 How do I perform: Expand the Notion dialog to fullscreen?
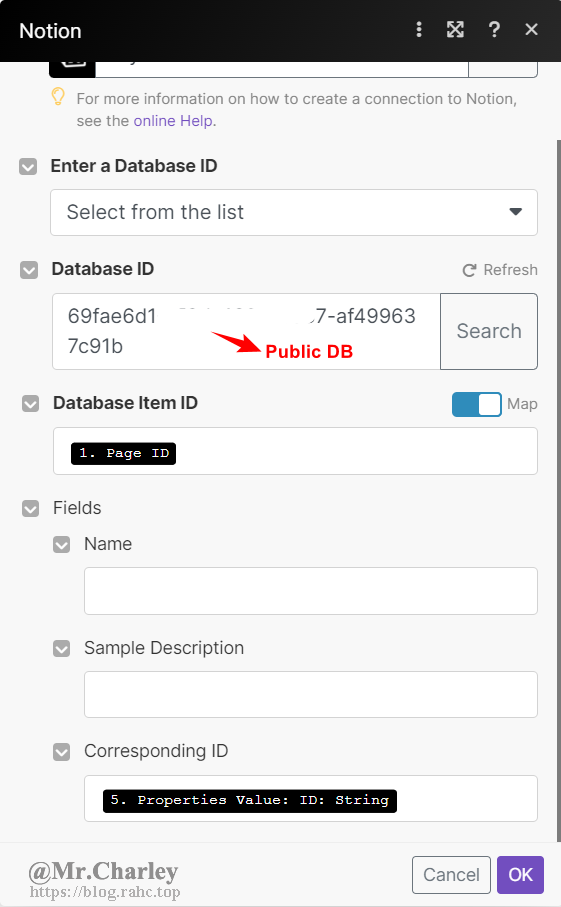click(x=455, y=30)
